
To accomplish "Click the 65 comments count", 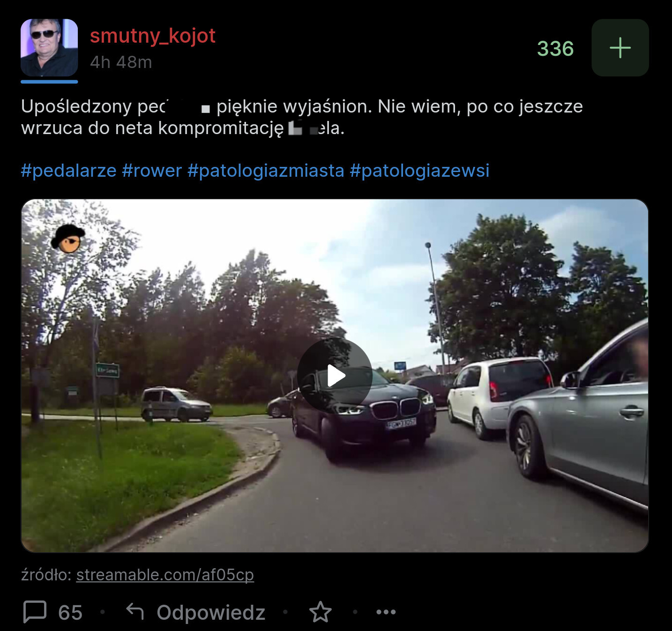I will tap(70, 612).
